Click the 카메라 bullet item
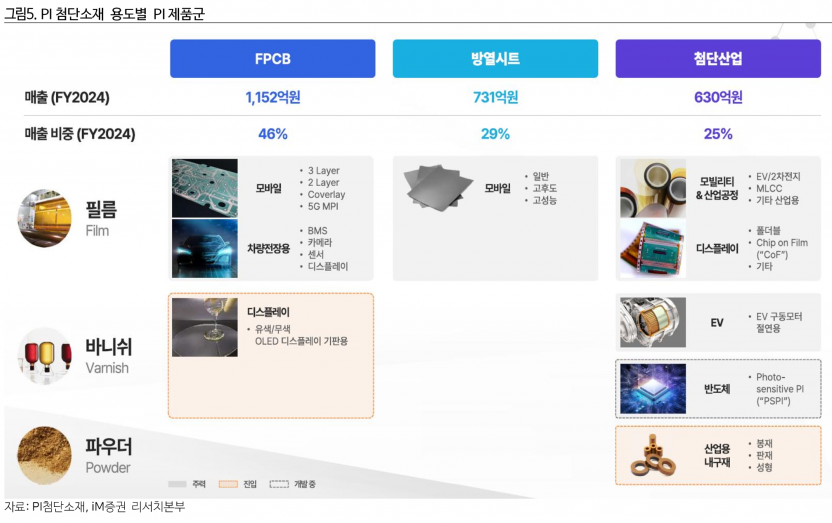This screenshot has width=832, height=523. (320, 242)
